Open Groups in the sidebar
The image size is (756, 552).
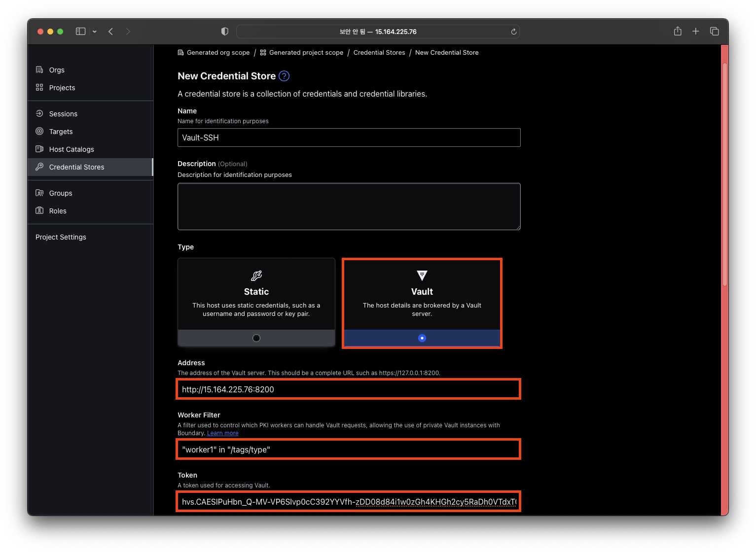pos(90,193)
